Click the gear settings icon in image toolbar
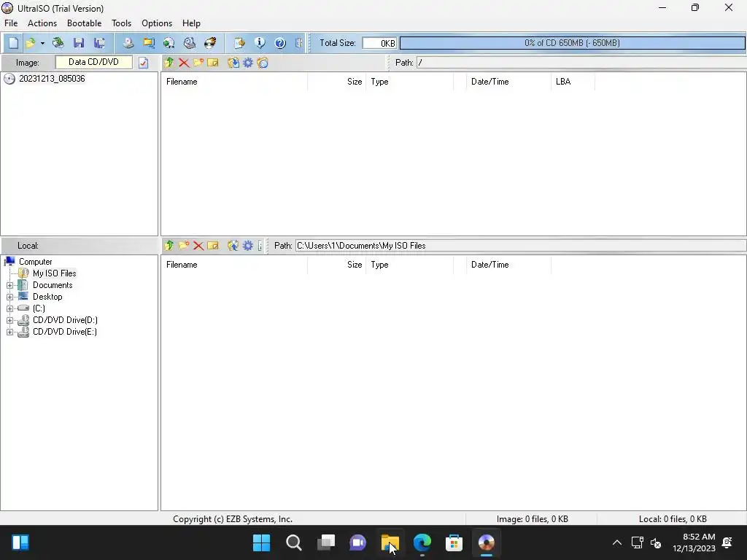The image size is (747, 560). (248, 63)
